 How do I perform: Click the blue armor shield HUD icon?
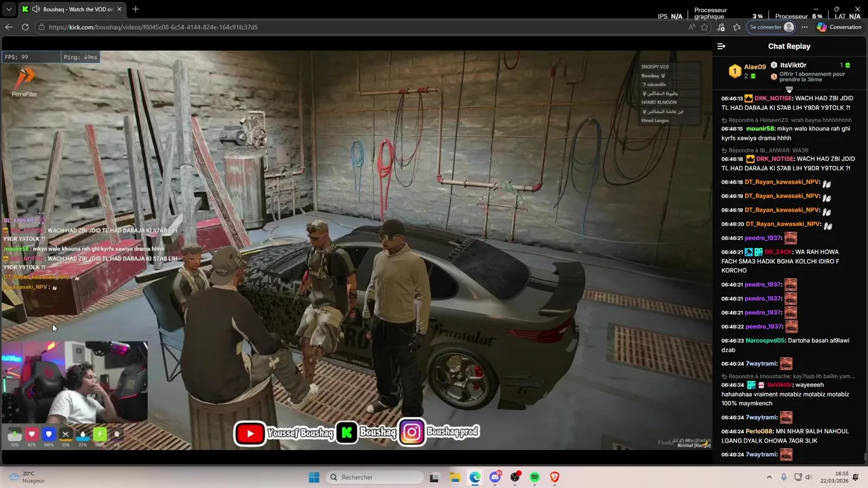(48, 434)
